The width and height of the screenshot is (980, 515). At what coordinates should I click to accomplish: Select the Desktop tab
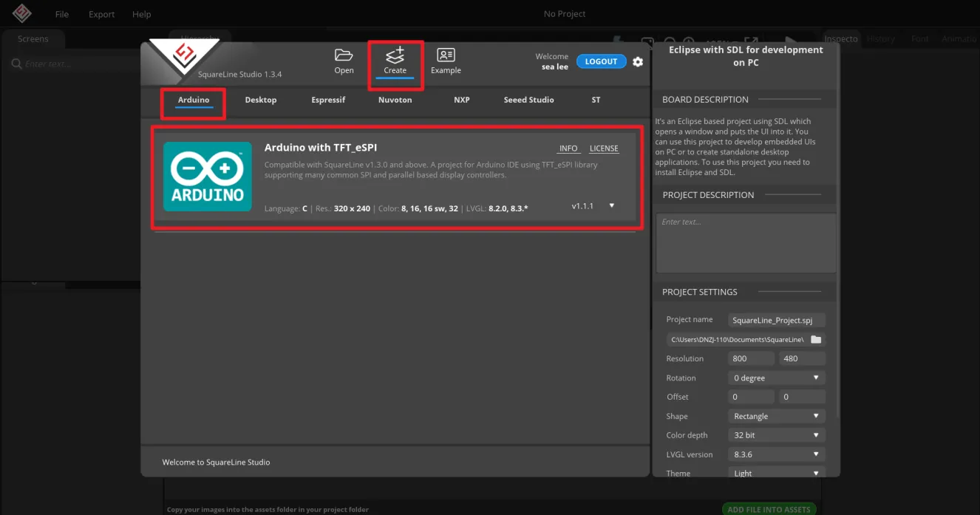click(261, 100)
